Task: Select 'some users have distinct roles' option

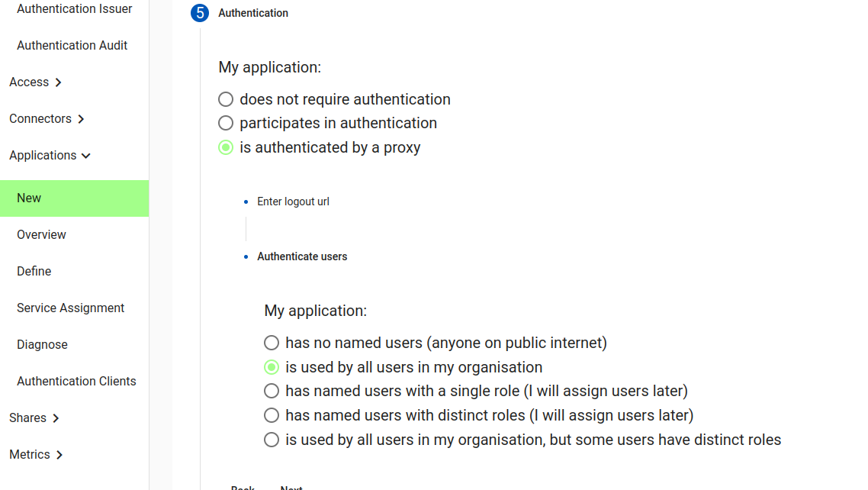Action: (x=272, y=440)
